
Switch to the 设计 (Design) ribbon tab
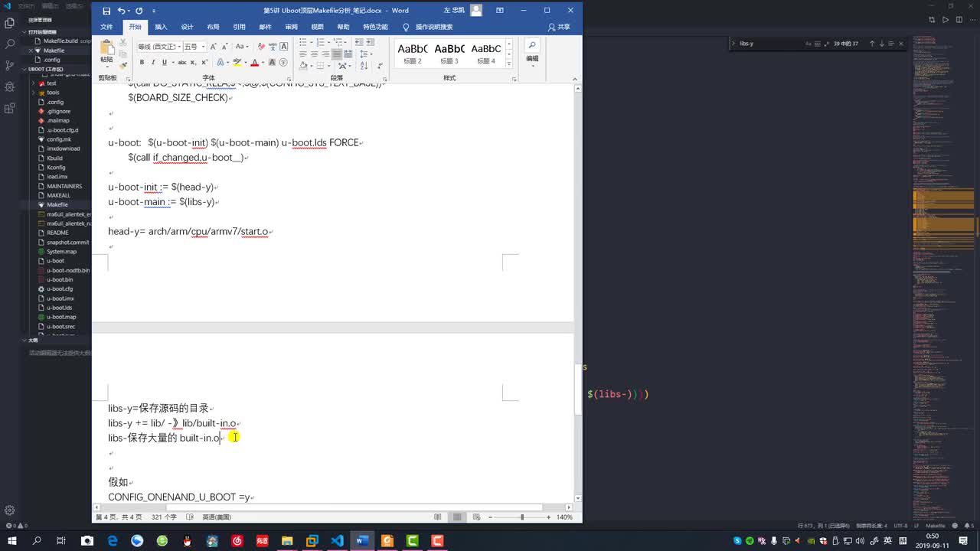[187, 27]
